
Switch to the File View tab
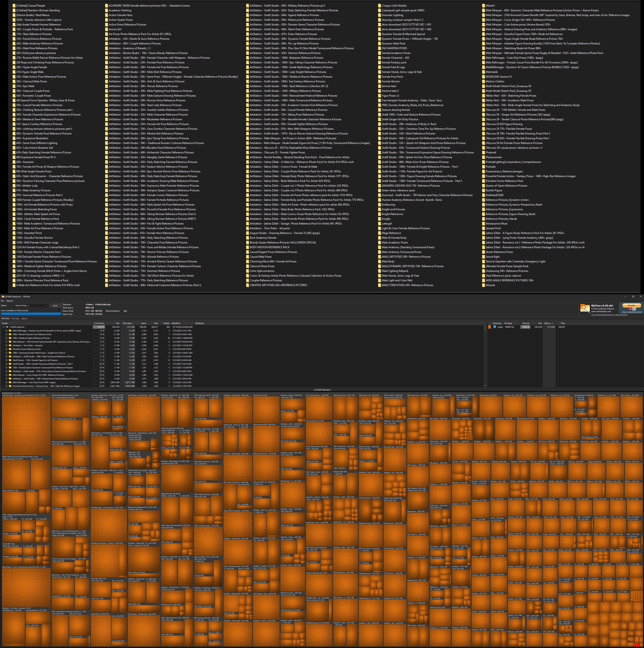click(x=15, y=319)
